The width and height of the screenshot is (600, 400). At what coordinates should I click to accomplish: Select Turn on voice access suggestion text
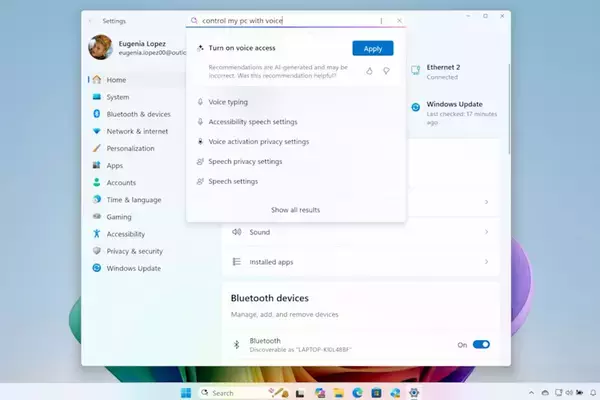pos(242,48)
